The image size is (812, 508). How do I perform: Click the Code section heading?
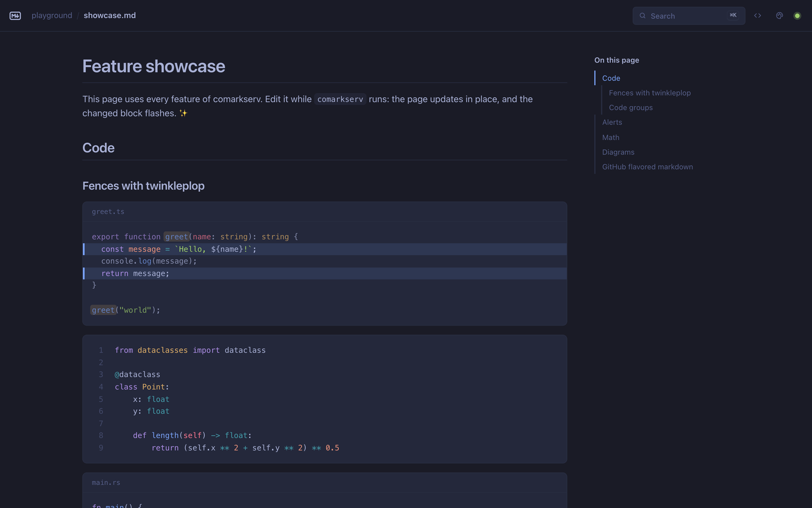tap(98, 147)
